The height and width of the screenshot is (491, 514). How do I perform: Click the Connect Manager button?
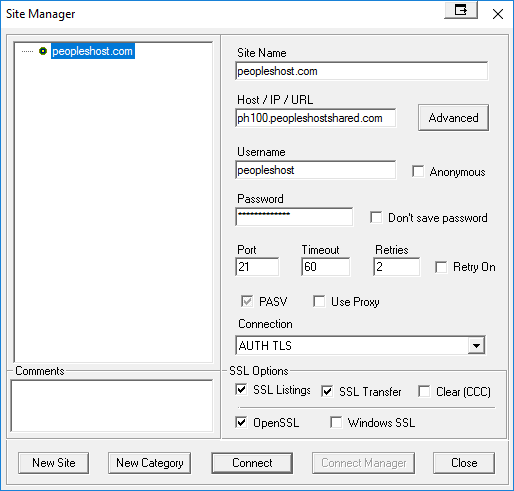coord(364,463)
